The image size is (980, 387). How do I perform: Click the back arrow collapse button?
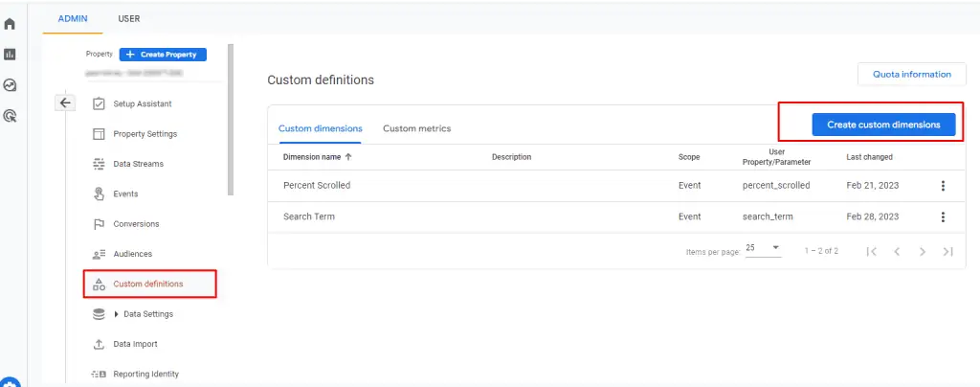tap(65, 103)
